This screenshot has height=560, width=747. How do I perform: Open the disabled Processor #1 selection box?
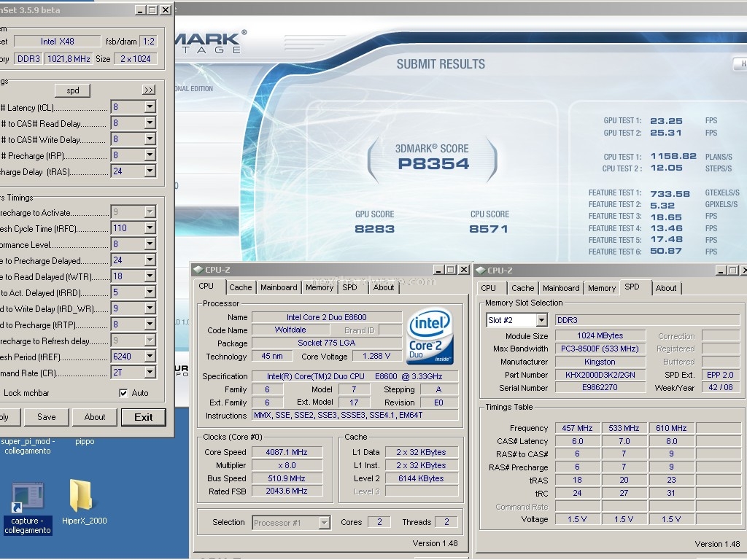[x=291, y=522]
